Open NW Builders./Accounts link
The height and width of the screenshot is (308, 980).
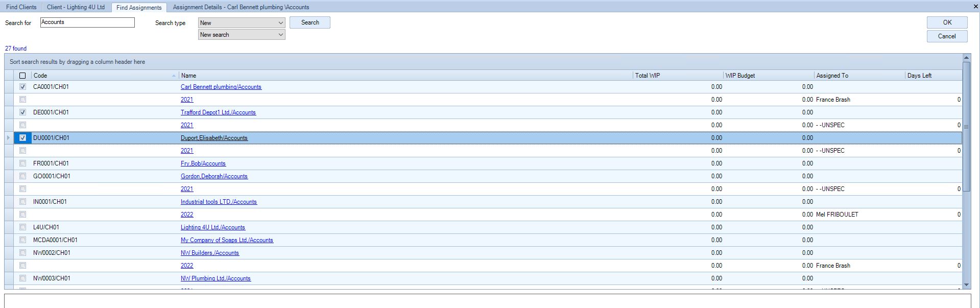click(210, 253)
